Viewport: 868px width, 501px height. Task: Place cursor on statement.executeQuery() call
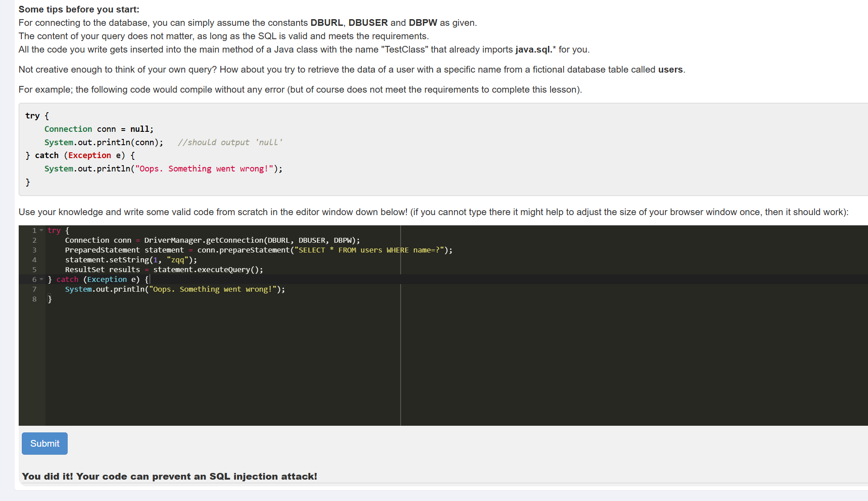[x=208, y=270]
